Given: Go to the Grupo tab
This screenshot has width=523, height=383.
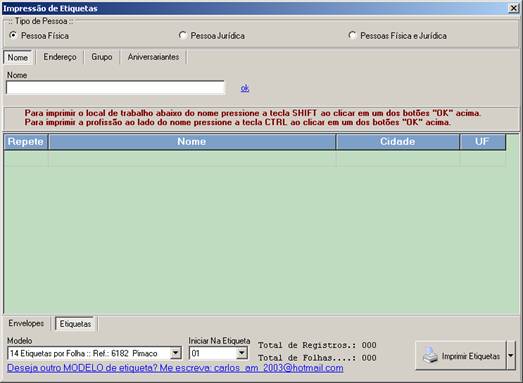Looking at the screenshot, I should pos(102,57).
